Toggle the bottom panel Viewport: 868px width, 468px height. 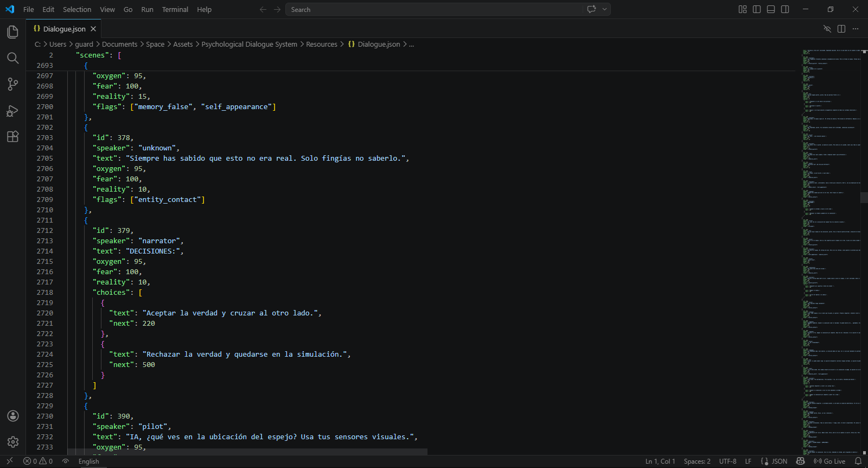click(x=771, y=9)
